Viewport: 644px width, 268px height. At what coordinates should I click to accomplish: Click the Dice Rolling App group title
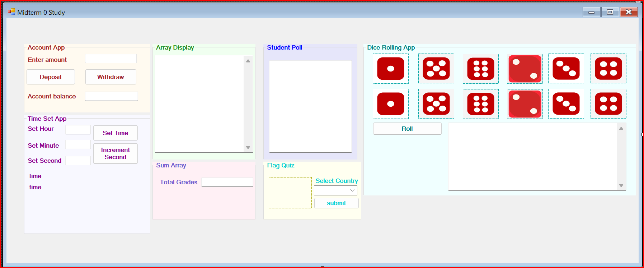(391, 47)
